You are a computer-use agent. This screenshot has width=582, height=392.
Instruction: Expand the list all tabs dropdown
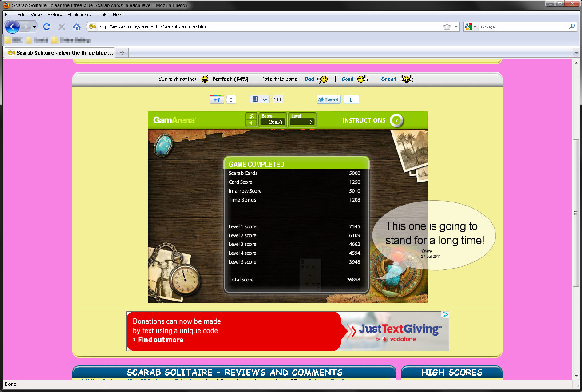(x=575, y=53)
